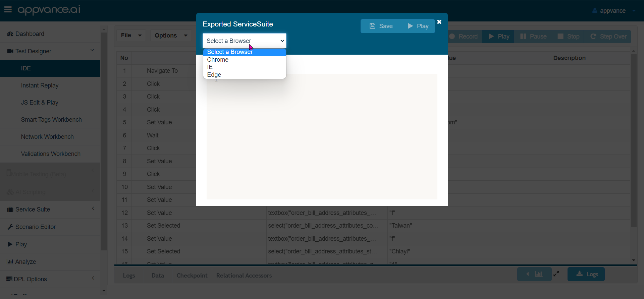The height and width of the screenshot is (299, 644).
Task: Open the chart results panel button
Action: [534, 274]
